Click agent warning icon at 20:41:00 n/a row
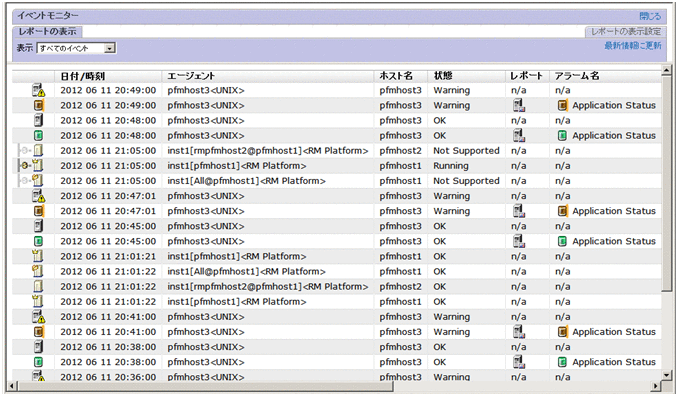Image resolution: width=679 pixels, height=397 pixels. 39,316
